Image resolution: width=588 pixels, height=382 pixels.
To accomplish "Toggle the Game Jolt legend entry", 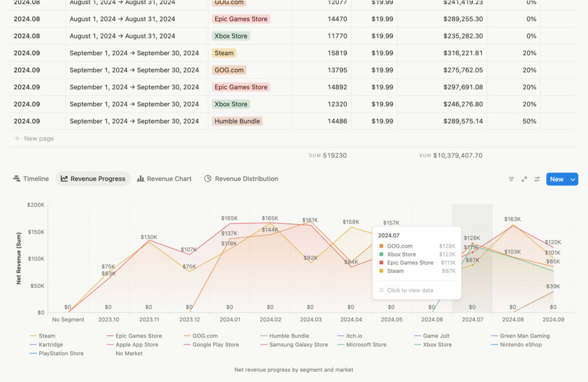I will tap(432, 336).
